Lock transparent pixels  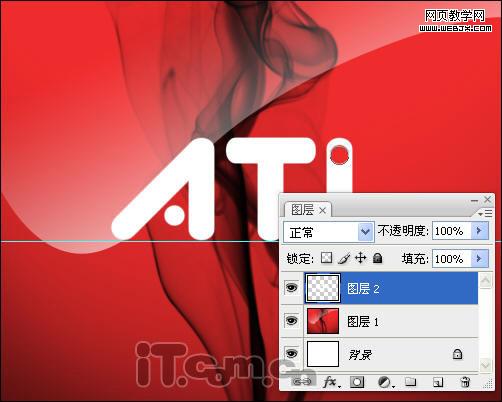(x=326, y=258)
